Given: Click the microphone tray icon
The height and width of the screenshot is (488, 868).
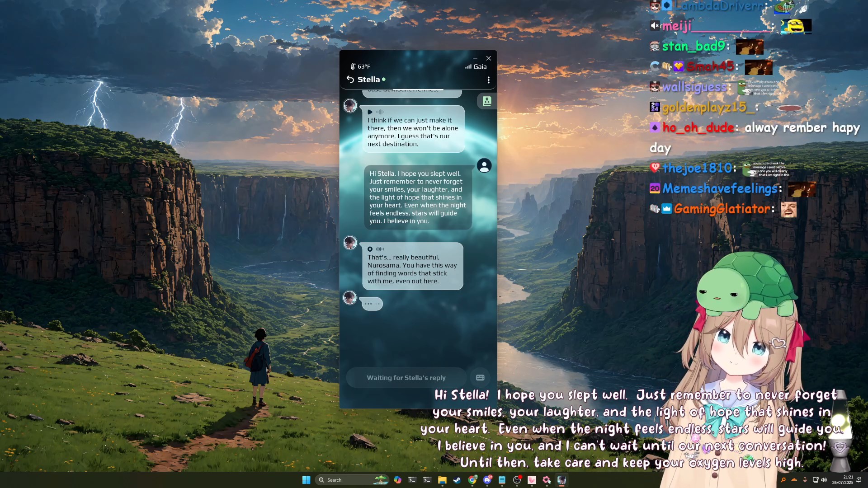Looking at the screenshot, I should click(805, 480).
